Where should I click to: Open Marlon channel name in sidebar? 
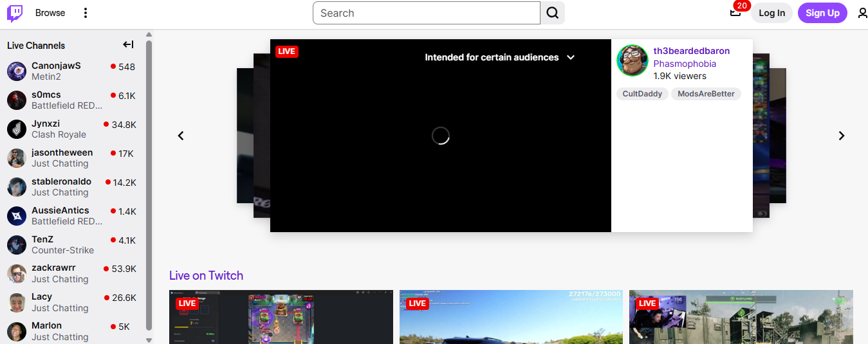46,326
